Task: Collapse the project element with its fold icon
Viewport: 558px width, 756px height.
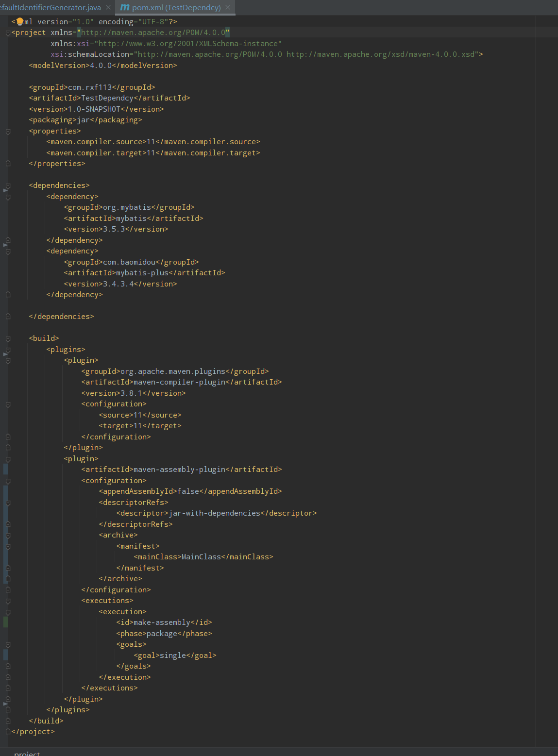Action: click(x=9, y=32)
